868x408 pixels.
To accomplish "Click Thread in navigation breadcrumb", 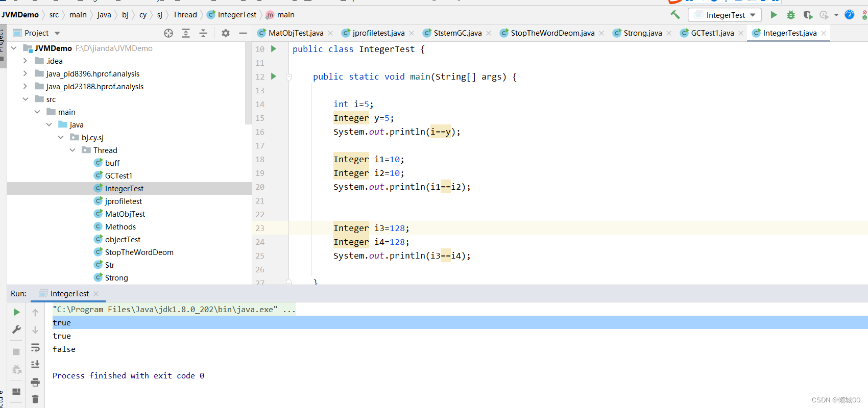I will point(185,15).
